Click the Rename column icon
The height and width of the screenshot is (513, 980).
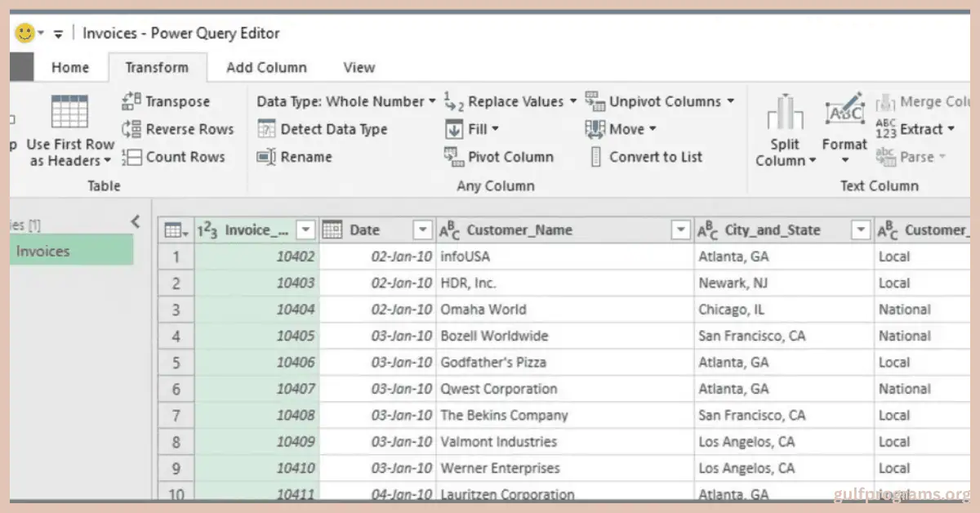[266, 157]
